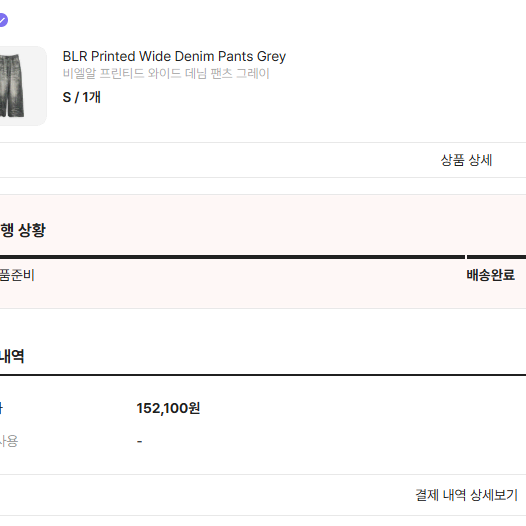Click the S / 1개 size and quantity text
The image size is (526, 526).
(82, 97)
